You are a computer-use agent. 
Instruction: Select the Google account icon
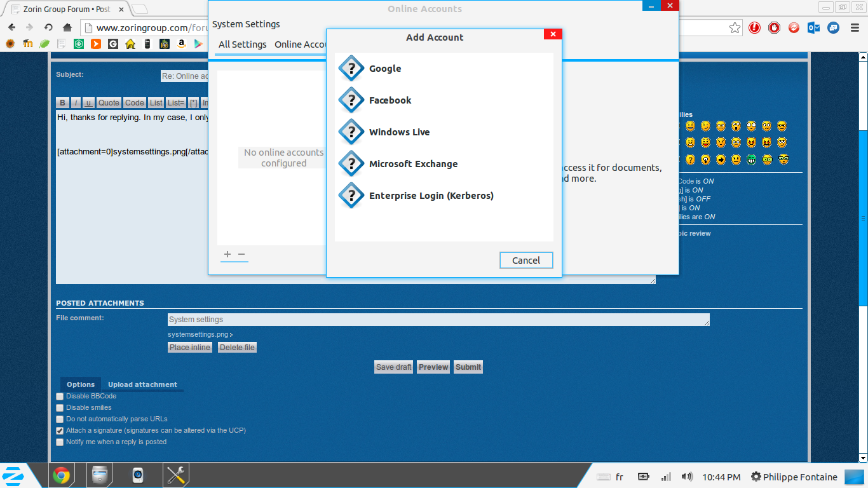point(351,69)
